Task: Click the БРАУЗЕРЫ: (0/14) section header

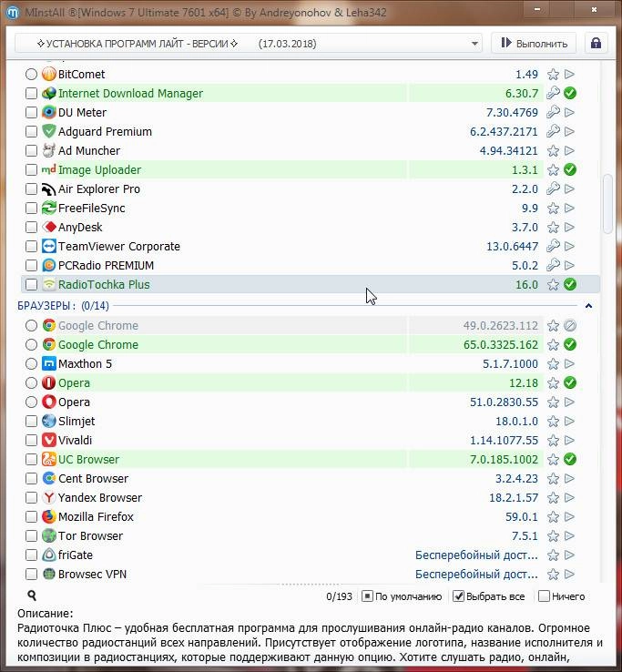Action: (64, 306)
